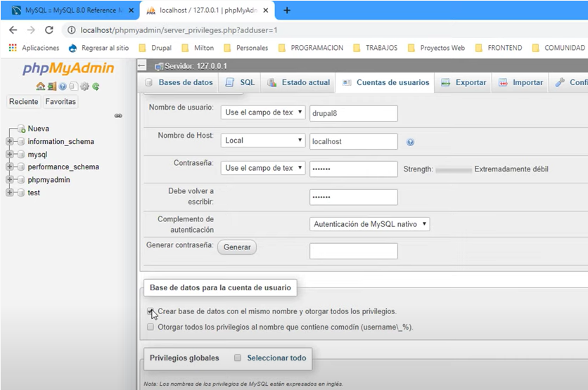Viewport: 588px width, 390px height.
Task: Expand the mysql tree node
Action: [x=9, y=154]
